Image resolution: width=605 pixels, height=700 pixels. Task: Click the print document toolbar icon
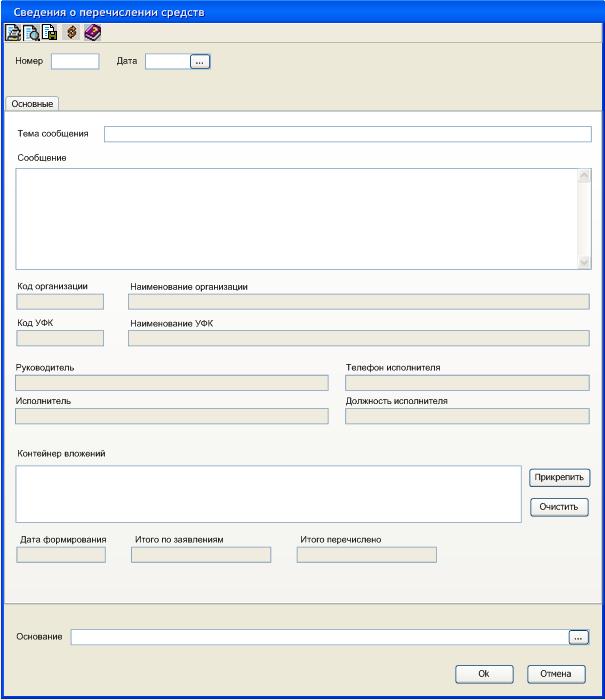tap(13, 33)
